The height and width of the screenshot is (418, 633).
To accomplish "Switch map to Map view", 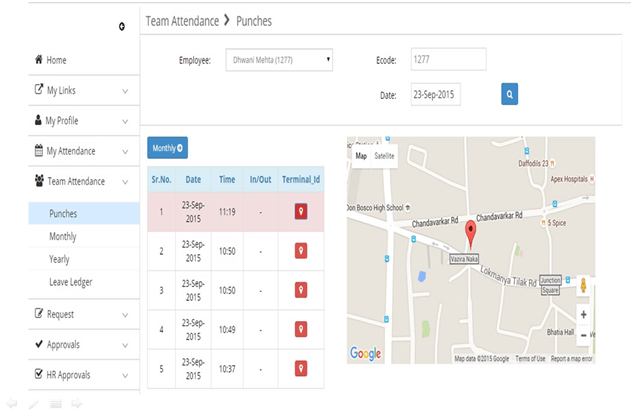I will coord(361,157).
